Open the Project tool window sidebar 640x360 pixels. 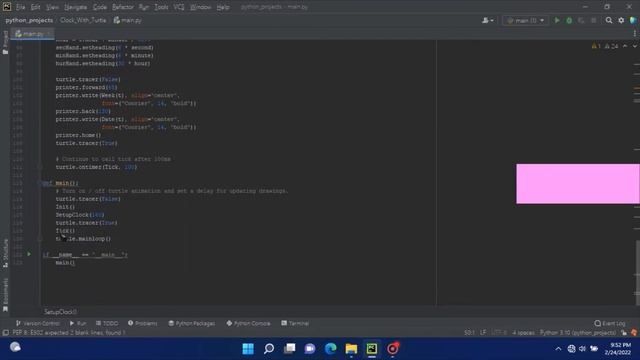(x=5, y=42)
